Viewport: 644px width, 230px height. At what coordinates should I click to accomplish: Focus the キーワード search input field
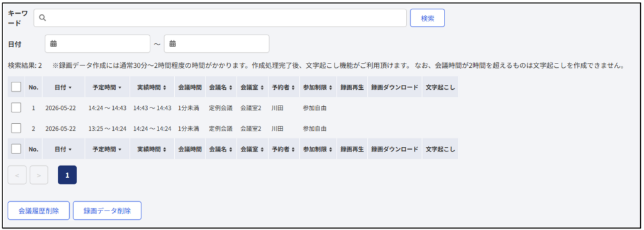coord(220,18)
